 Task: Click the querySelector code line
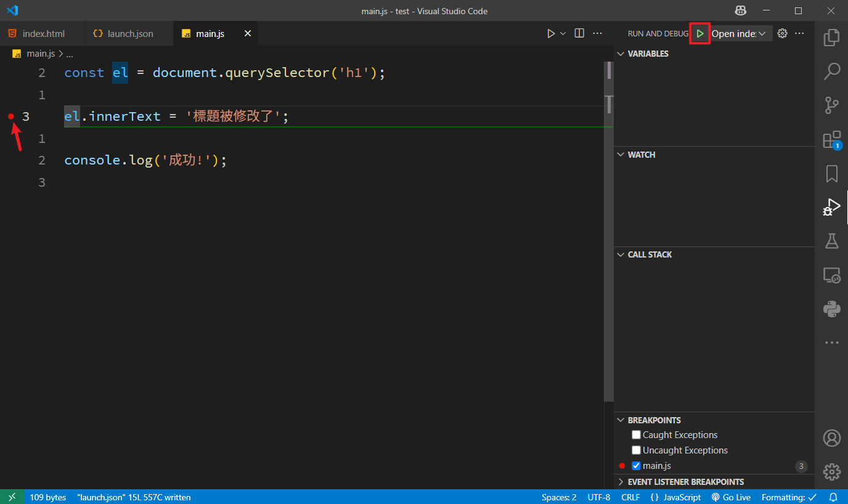tap(224, 73)
